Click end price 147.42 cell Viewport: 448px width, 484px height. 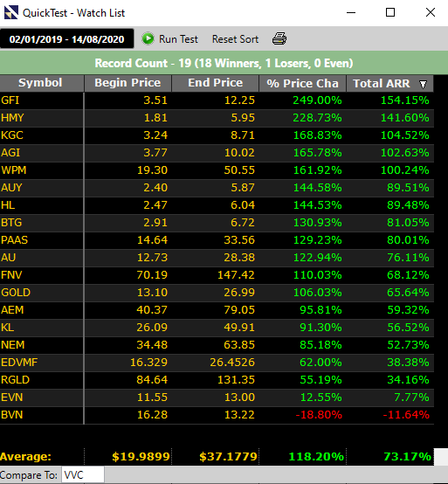tap(215, 274)
